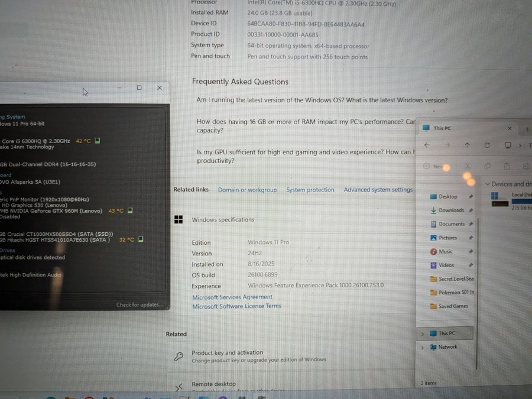Click Check for updates in Speccy
Viewport: 532px width, 399px height.
pyautogui.click(x=139, y=305)
